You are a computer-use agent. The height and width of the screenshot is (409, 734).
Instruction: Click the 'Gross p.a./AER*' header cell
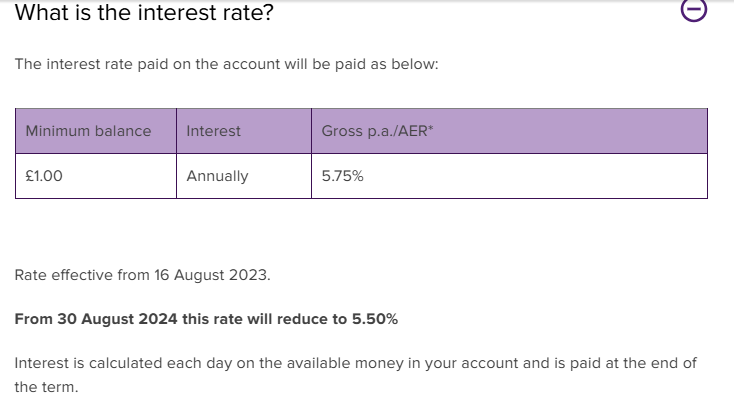[x=509, y=131]
